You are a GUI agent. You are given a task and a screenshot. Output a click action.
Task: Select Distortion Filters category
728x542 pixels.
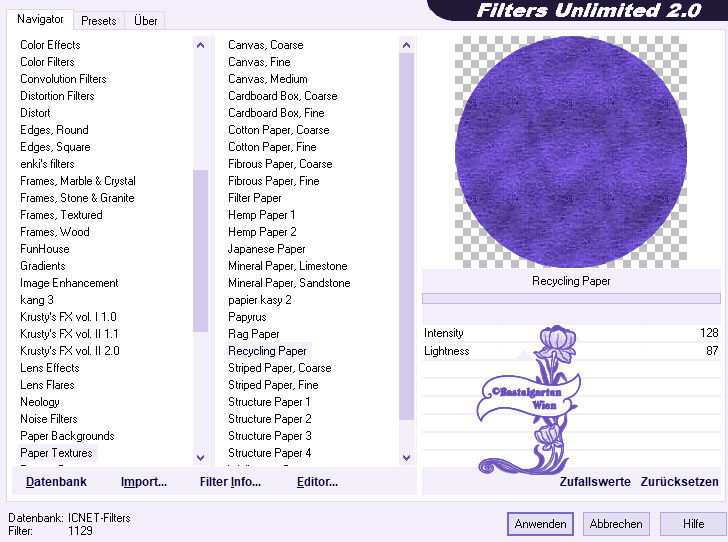[x=57, y=96]
